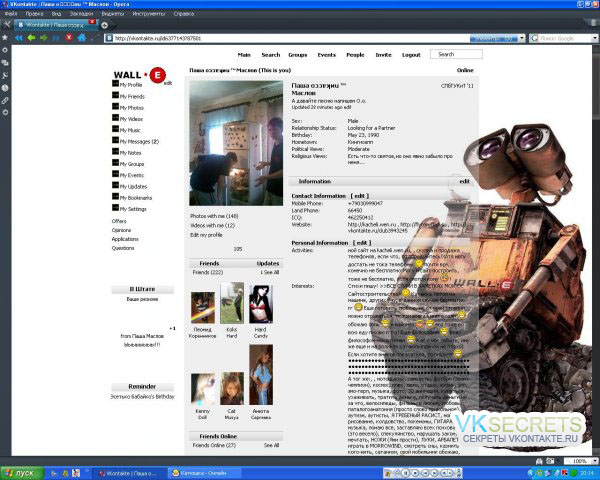Click the Applications link

(125, 239)
